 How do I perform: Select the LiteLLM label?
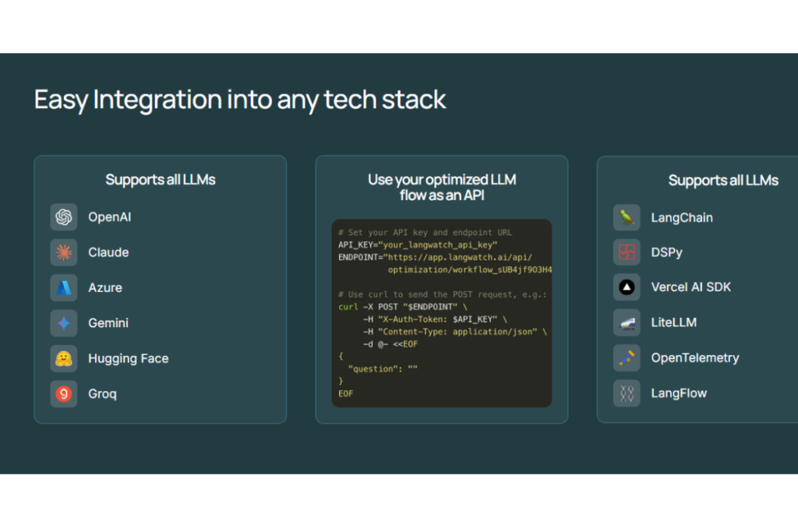point(674,322)
